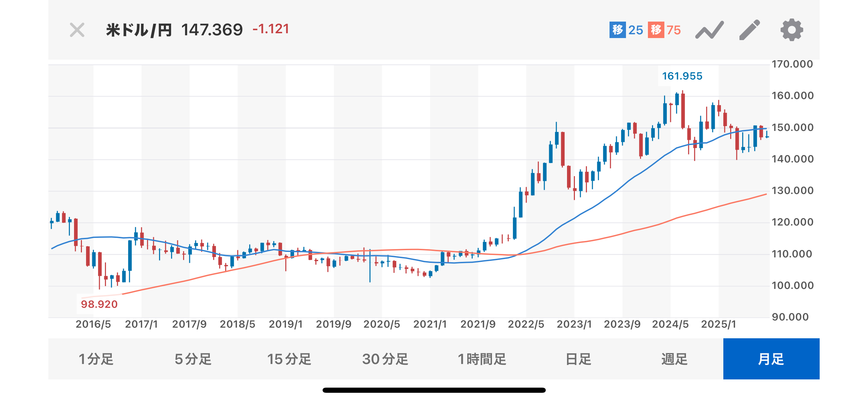Open chart settings gear icon
The width and height of the screenshot is (868, 401).
click(x=792, y=30)
